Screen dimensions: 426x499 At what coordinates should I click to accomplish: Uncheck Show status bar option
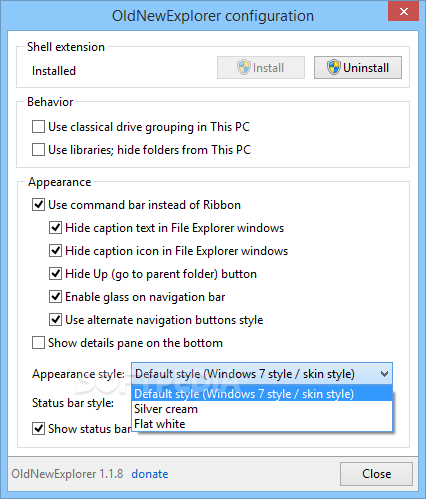(38, 429)
